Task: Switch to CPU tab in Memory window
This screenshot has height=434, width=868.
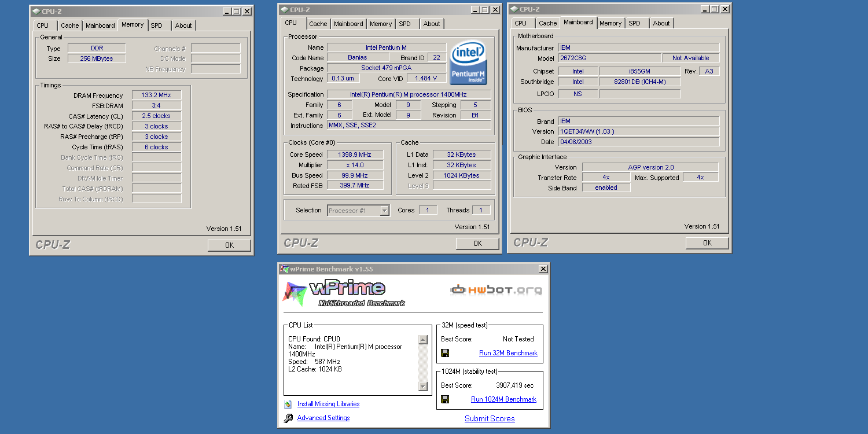Action: tap(43, 25)
